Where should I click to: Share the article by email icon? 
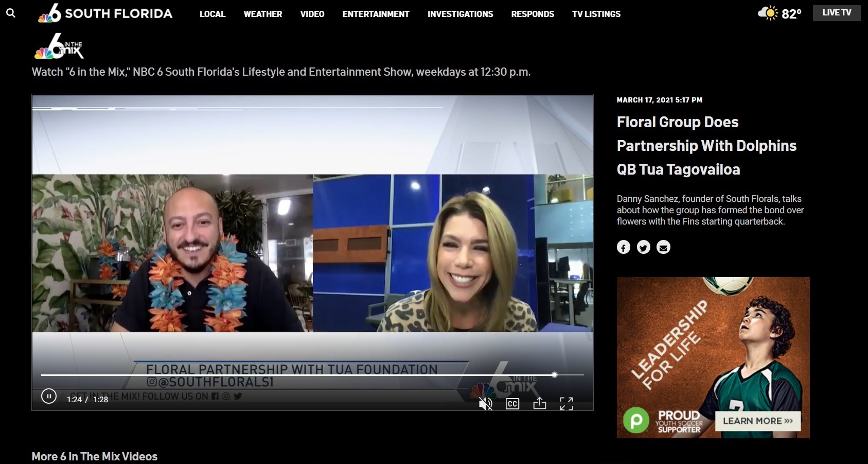click(664, 247)
